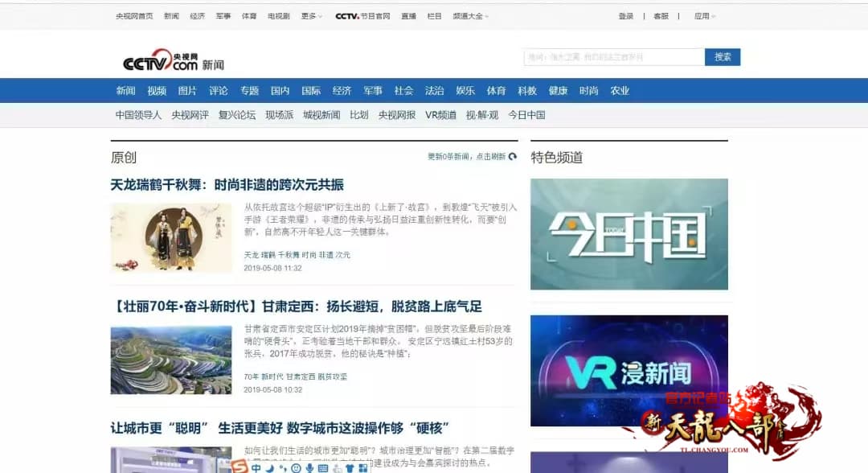This screenshot has height=473, width=868.
Task: Open 央视网首页 link in the top bar
Action: [134, 16]
